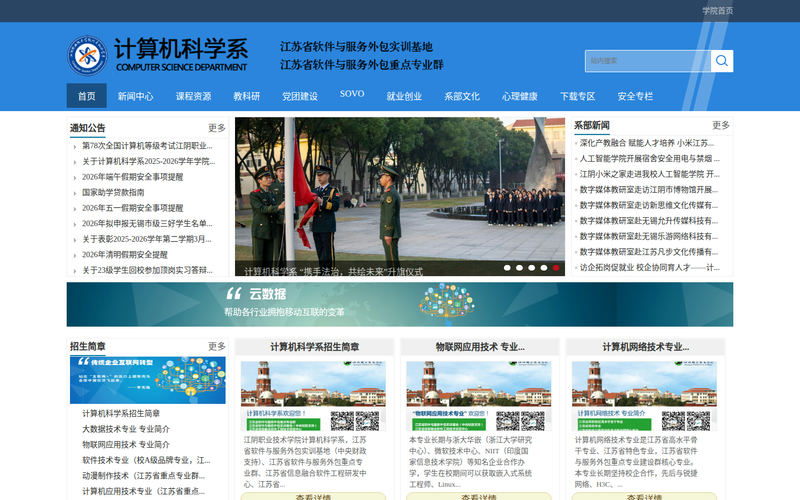Click 更多 beside 招生简章
The image size is (800, 500).
click(x=216, y=346)
